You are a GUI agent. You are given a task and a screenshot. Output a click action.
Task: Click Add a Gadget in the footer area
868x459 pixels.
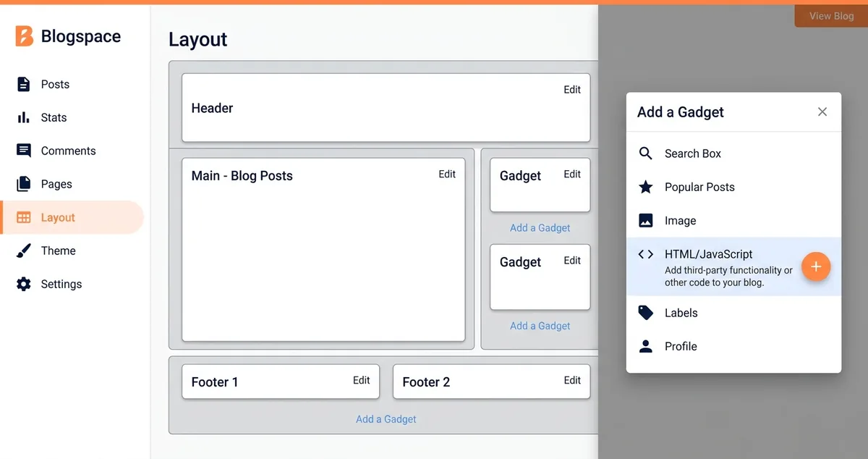(x=386, y=419)
